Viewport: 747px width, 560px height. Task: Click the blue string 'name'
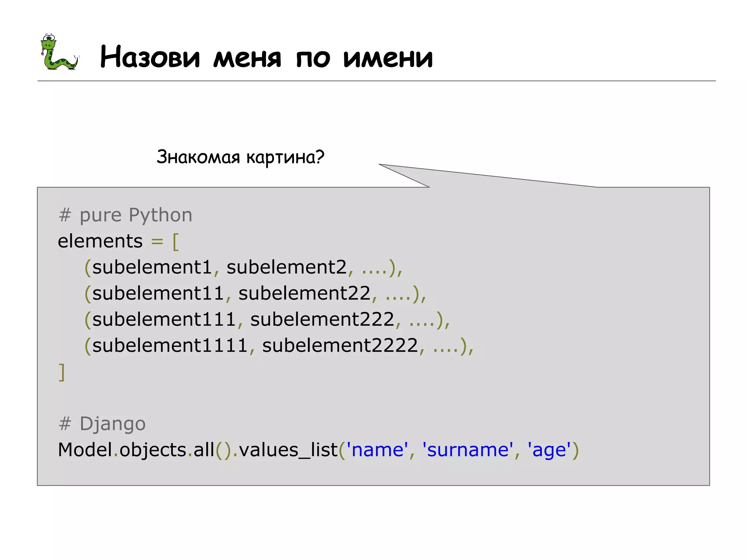(x=378, y=450)
